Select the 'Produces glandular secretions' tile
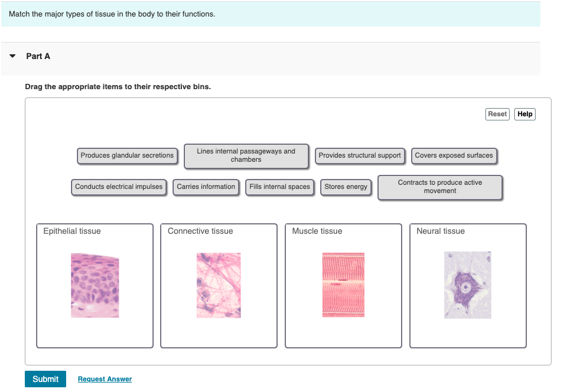 pos(127,156)
